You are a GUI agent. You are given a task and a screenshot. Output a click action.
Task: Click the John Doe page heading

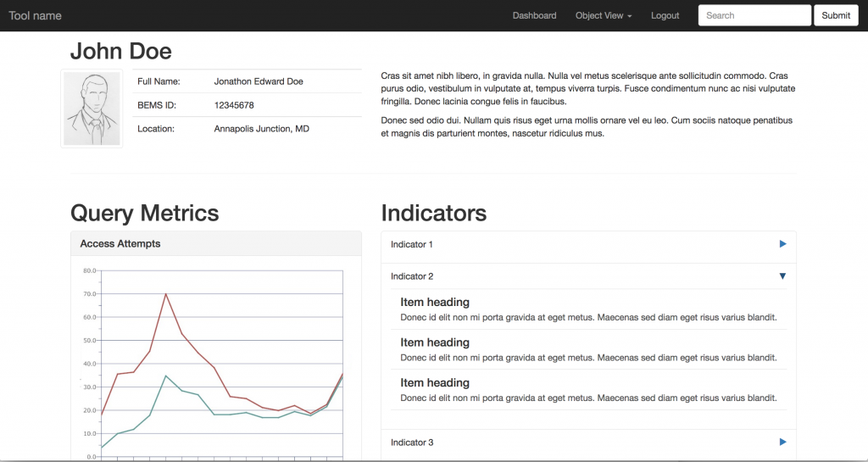120,51
